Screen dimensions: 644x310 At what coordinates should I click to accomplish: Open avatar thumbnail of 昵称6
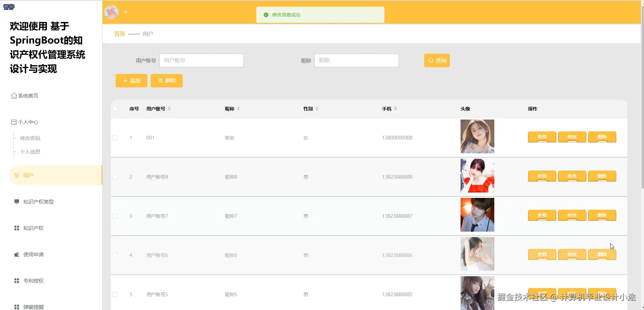(477, 254)
